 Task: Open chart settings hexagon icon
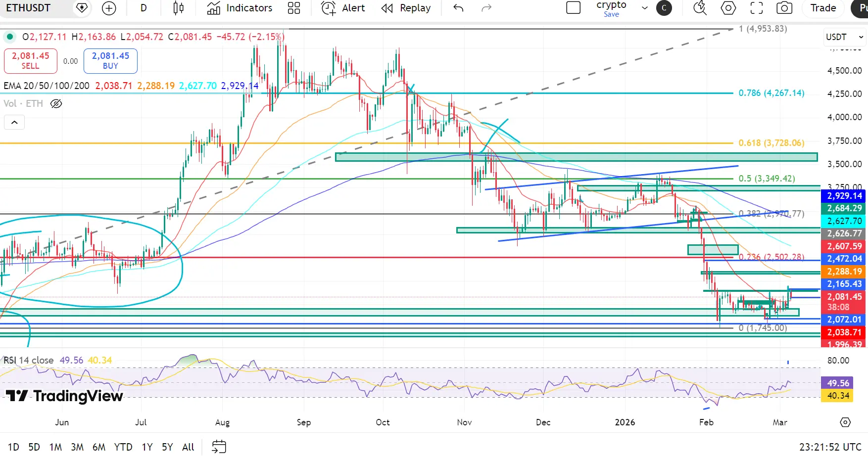click(728, 8)
